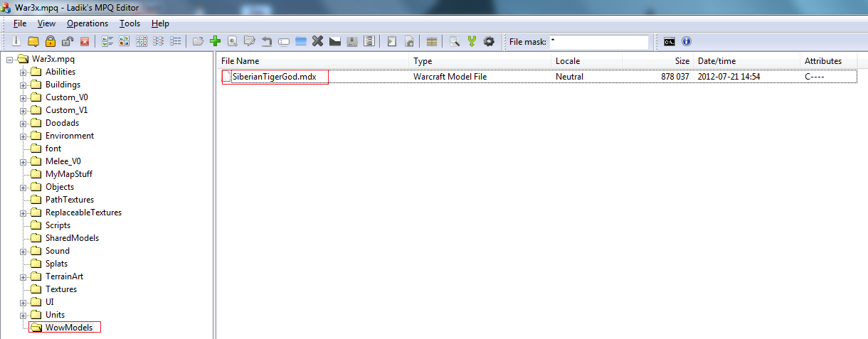The height and width of the screenshot is (339, 868).
Task: Sort by the Date/time column header
Action: coord(747,61)
